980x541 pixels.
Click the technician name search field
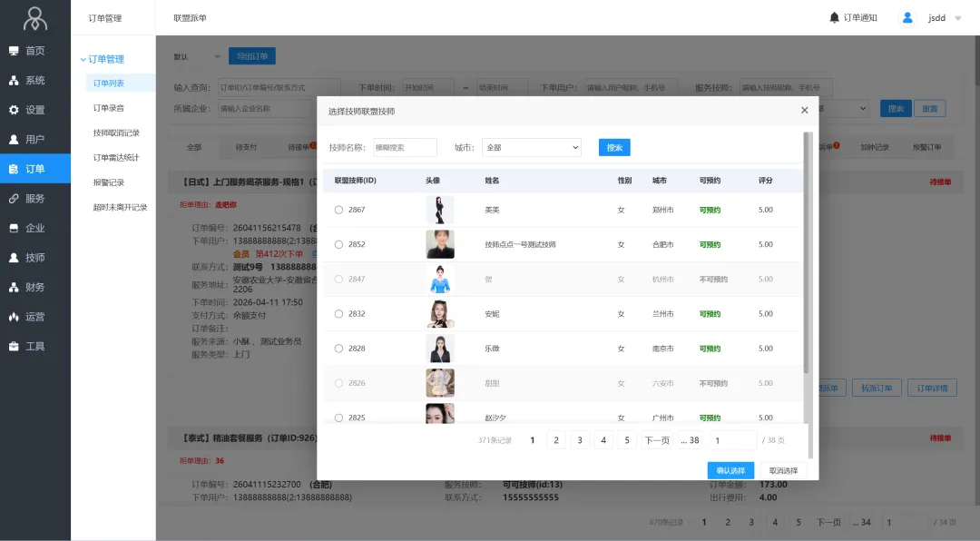point(405,147)
